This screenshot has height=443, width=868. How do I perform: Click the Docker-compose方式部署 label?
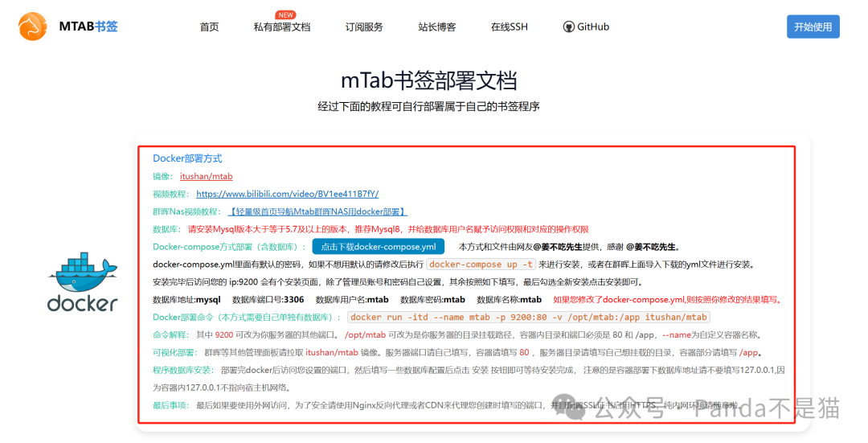(231, 247)
